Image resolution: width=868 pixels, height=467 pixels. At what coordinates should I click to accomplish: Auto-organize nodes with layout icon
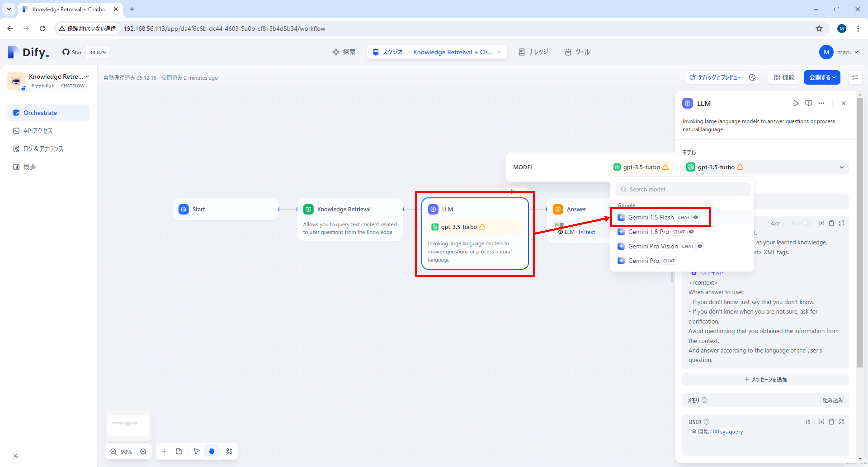229,451
